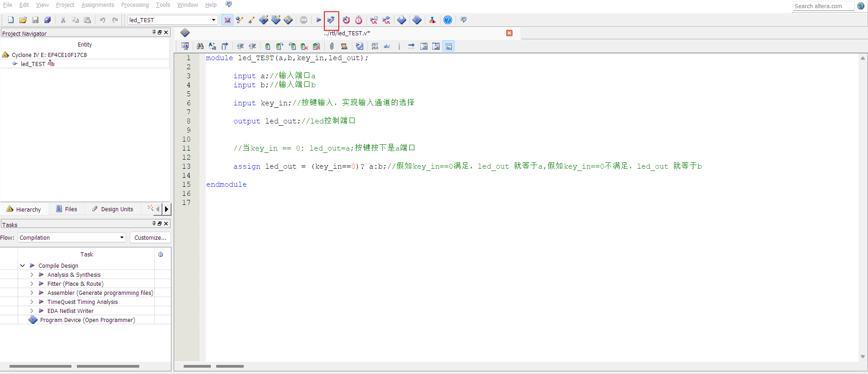Close the led_TEST.v editor tab
Screen dimensions: 868x374
point(509,33)
